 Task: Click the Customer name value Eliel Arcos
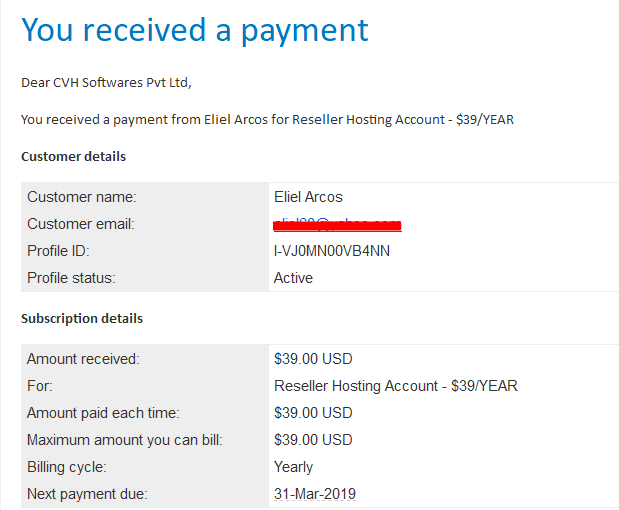coord(308,197)
